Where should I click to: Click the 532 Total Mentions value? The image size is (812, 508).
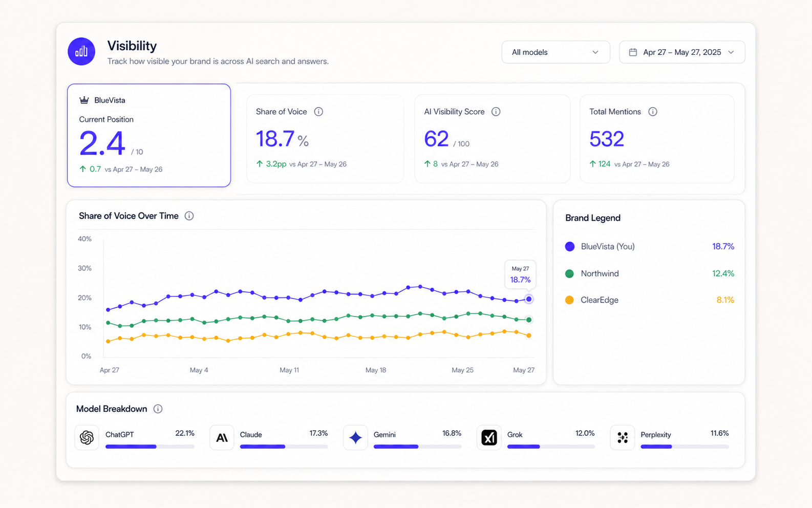pyautogui.click(x=607, y=139)
